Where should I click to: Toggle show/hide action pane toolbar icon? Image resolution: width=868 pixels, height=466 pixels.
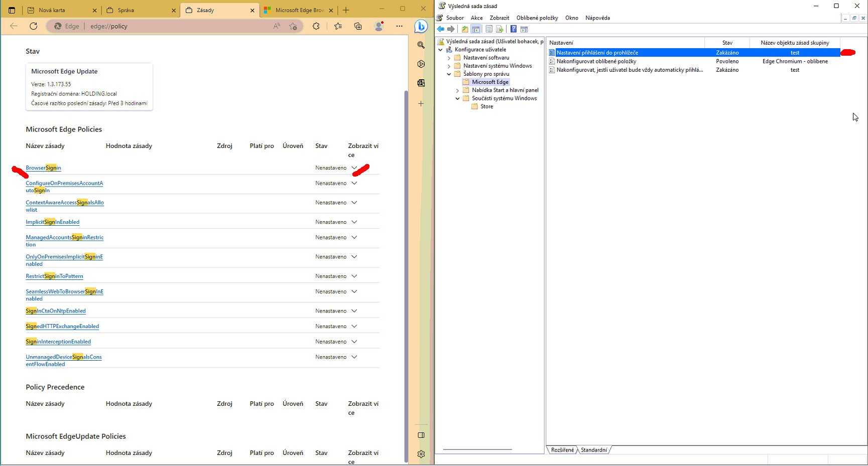tap(524, 29)
